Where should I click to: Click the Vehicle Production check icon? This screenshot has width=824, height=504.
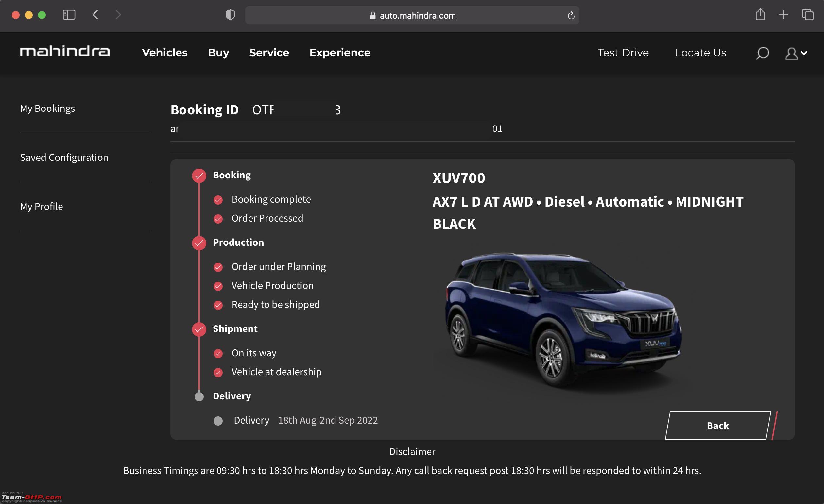coord(218,286)
